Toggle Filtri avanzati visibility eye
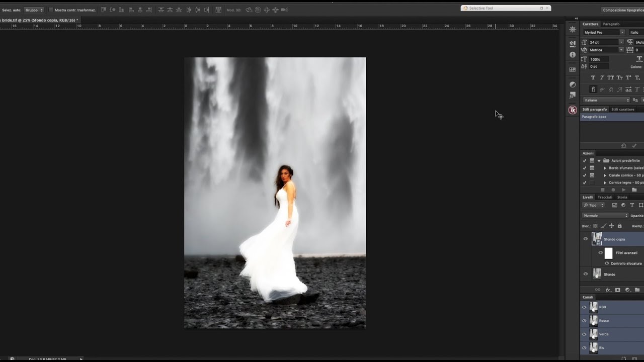The width and height of the screenshot is (644, 362). 600,253
